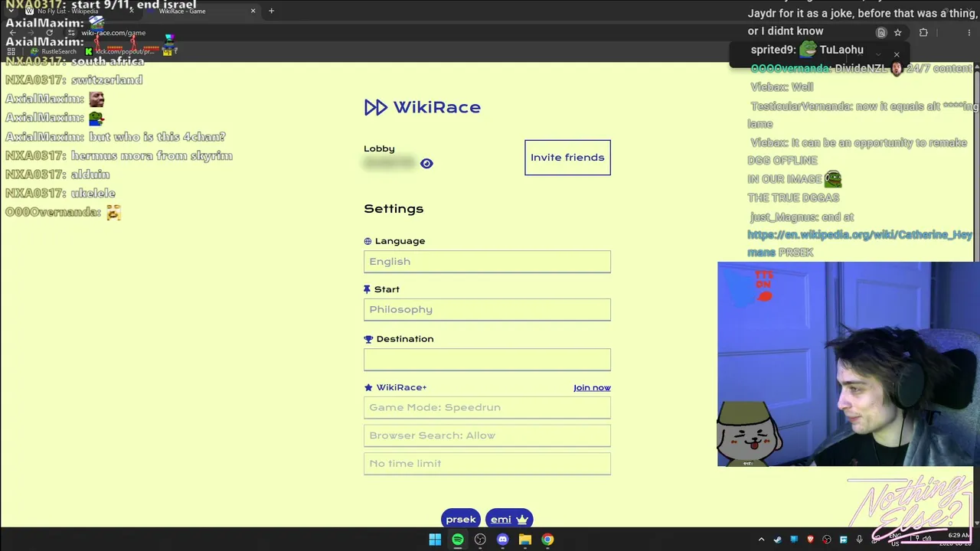Click the streamer webcam thumbnail

click(x=848, y=364)
